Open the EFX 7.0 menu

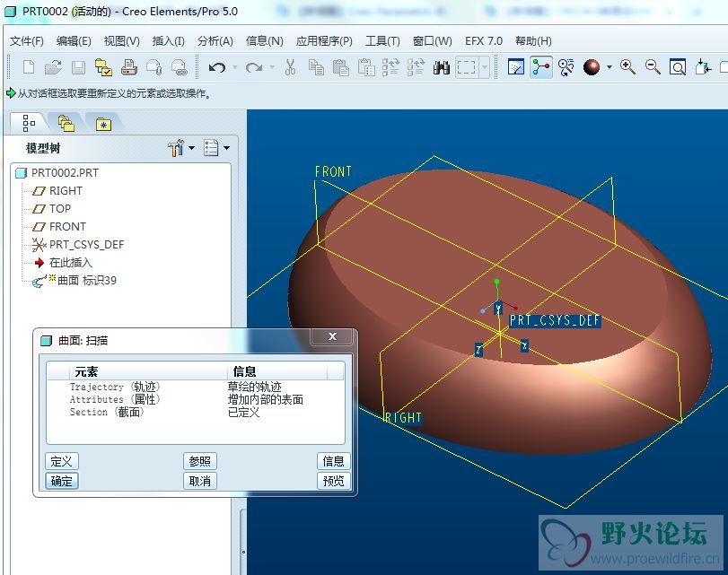[484, 41]
